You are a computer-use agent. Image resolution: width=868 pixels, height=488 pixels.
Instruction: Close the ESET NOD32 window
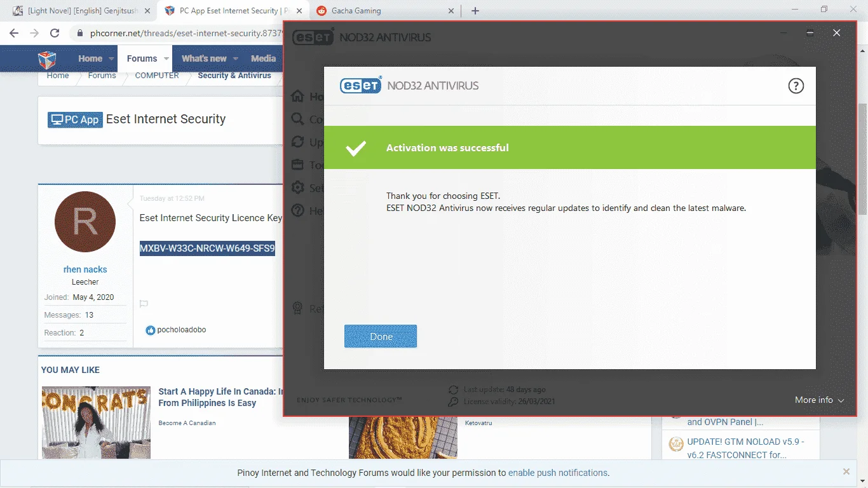pos(837,33)
